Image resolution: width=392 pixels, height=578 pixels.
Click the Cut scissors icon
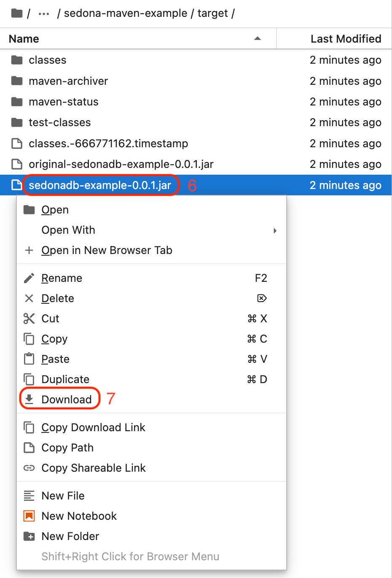[29, 319]
